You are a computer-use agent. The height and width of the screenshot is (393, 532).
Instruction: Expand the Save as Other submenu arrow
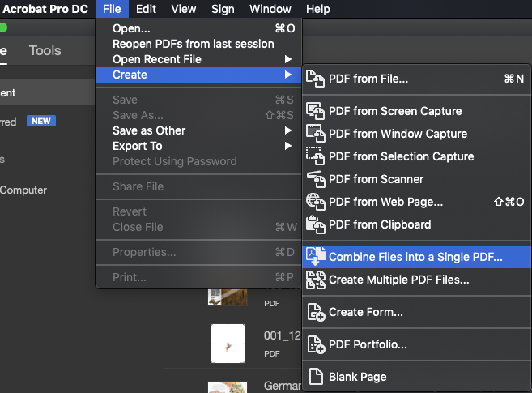coord(288,130)
